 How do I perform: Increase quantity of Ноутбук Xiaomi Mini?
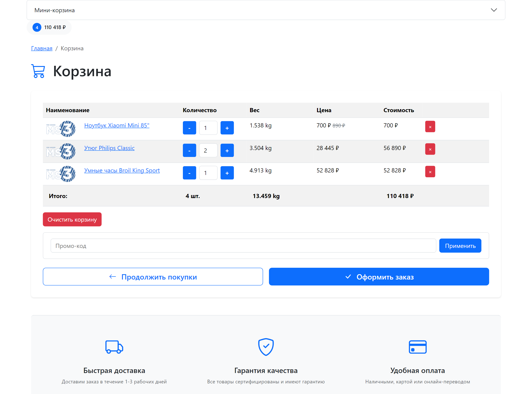pos(227,128)
